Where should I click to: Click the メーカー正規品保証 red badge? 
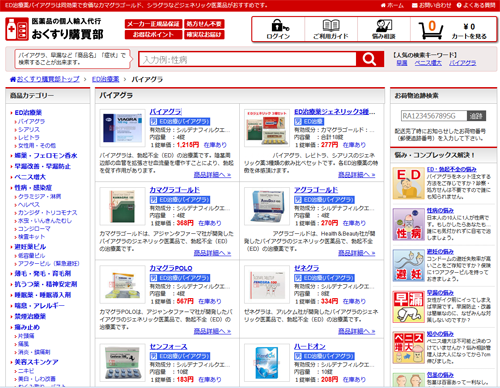153,24
